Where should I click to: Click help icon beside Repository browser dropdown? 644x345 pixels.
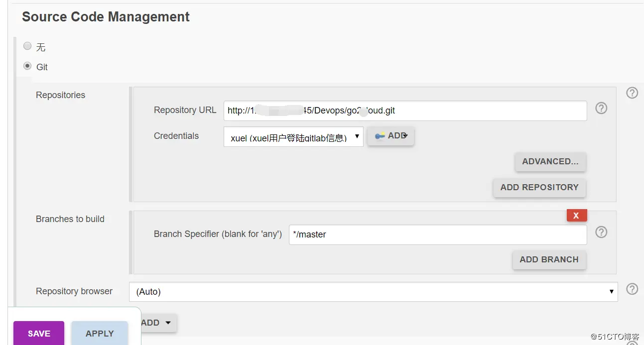point(632,289)
